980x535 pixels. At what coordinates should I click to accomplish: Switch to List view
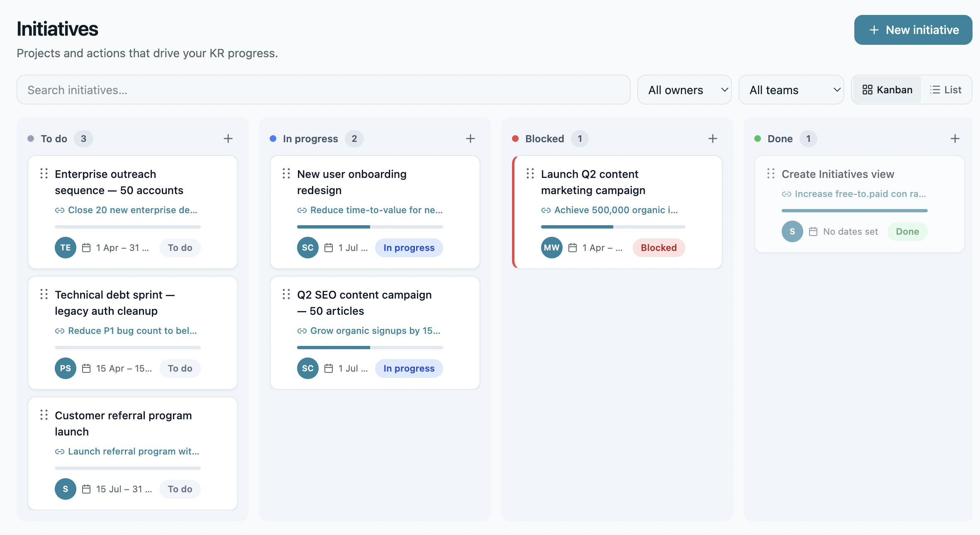point(946,90)
